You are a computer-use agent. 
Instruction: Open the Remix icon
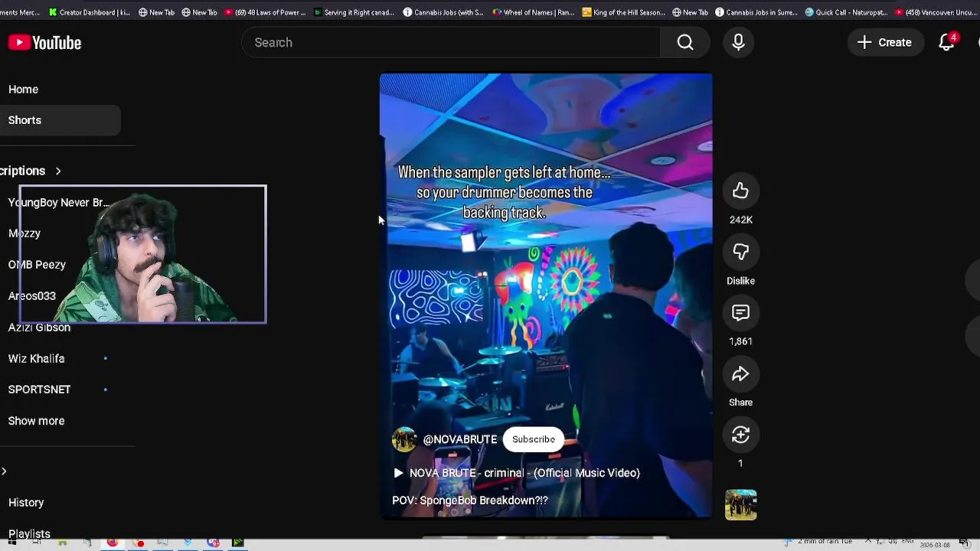tap(740, 435)
